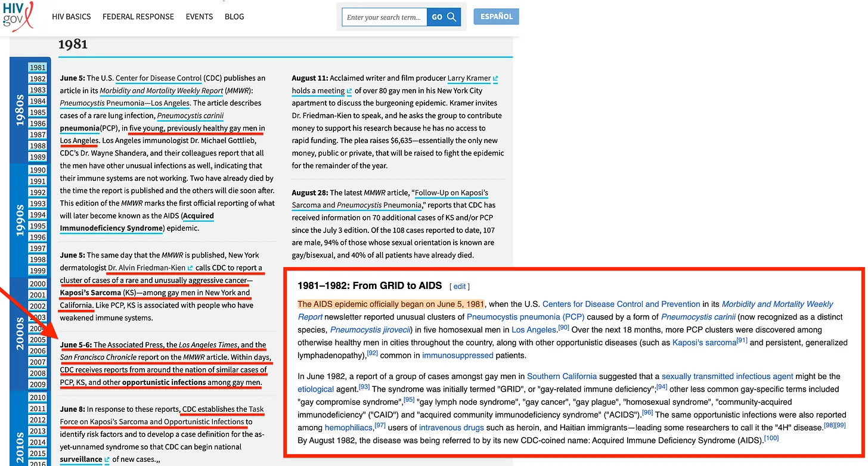The width and height of the screenshot is (868, 466).
Task: Click citation [93] after 'agent.'
Action: point(364,387)
